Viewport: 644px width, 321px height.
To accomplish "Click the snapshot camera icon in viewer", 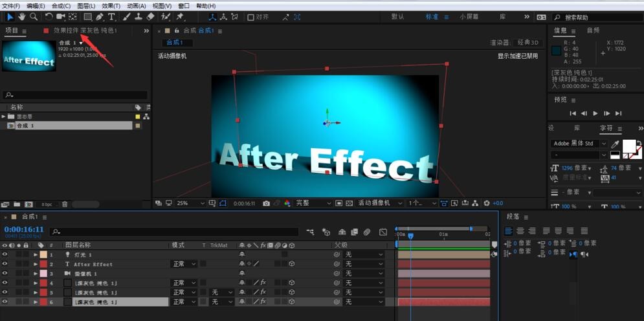I will [x=267, y=203].
